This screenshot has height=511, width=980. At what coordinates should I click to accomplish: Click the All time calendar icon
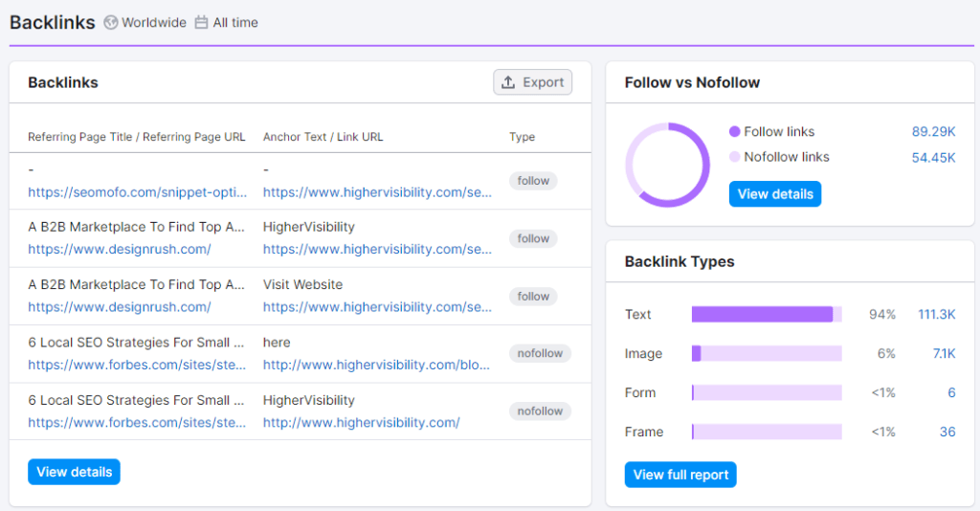coord(201,23)
